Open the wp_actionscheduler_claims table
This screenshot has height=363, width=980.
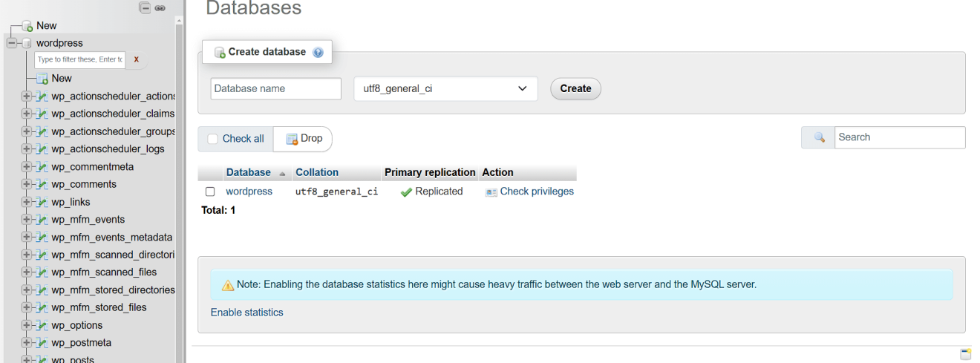coord(113,114)
